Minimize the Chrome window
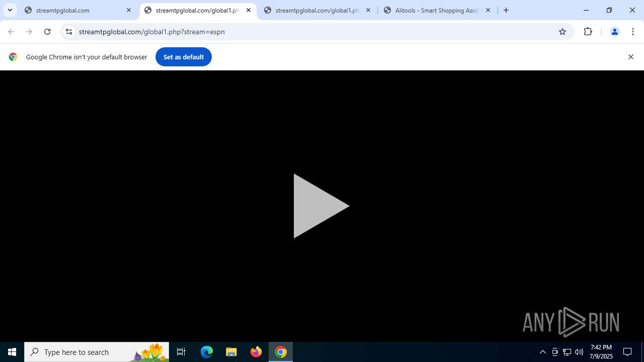This screenshot has height=362, width=644. (x=586, y=10)
